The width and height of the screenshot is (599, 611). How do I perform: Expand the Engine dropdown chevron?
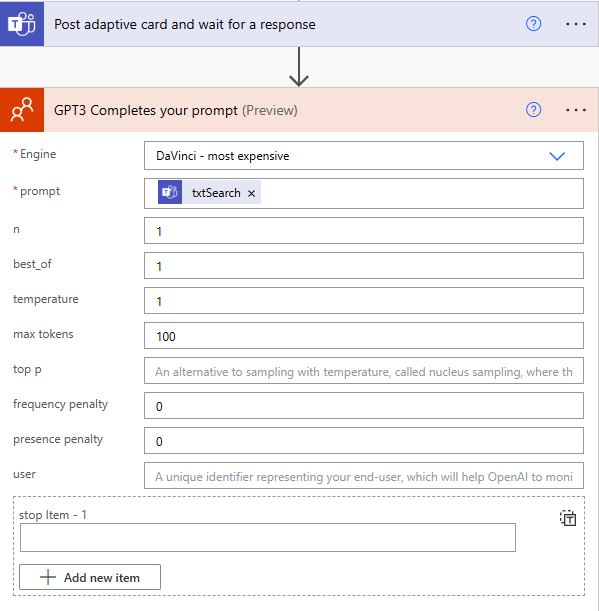(x=557, y=156)
